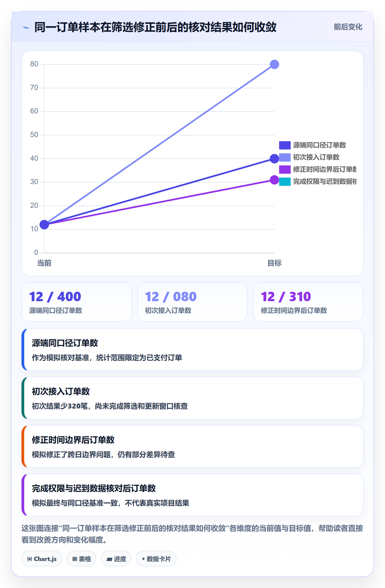385x588 pixels.
Task: Toggle the cyan 完成权限与迟到数据 legend box
Action: 285,181
